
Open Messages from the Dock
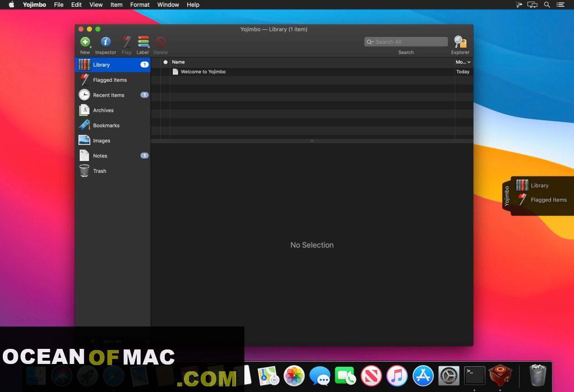point(320,376)
